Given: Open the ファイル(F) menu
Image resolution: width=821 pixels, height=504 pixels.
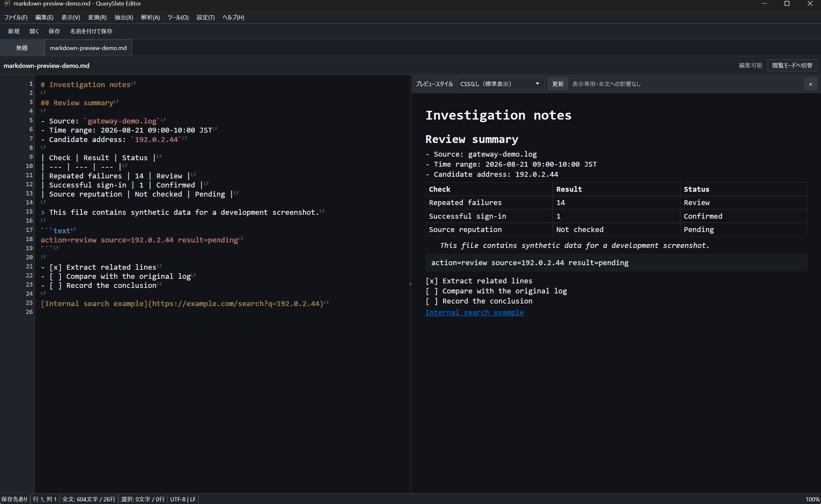Looking at the screenshot, I should click(x=16, y=17).
